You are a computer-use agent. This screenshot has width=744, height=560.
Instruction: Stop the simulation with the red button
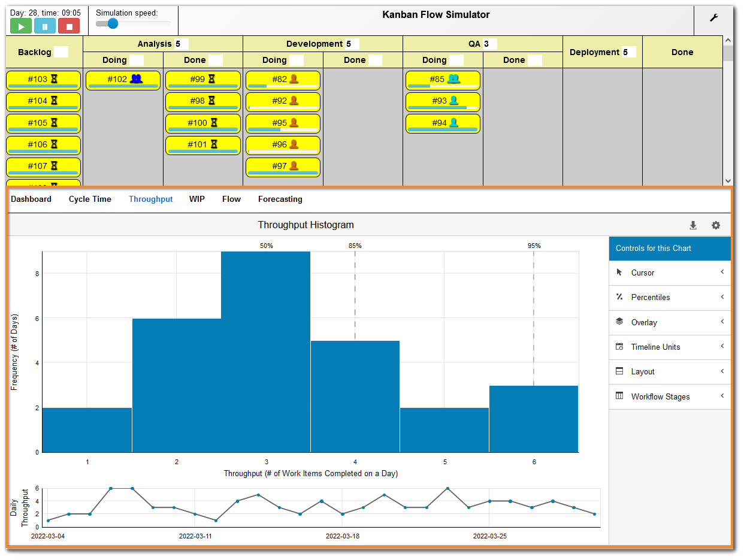tap(68, 26)
